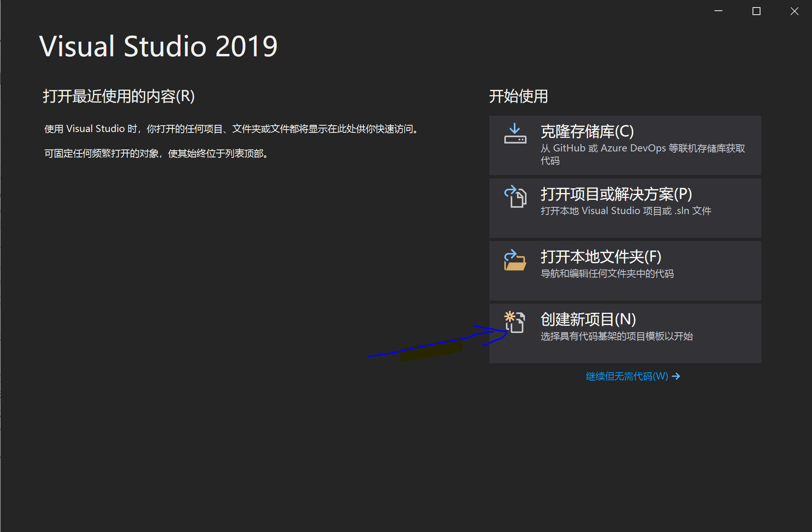Maximize the Visual Studio window

(756, 11)
